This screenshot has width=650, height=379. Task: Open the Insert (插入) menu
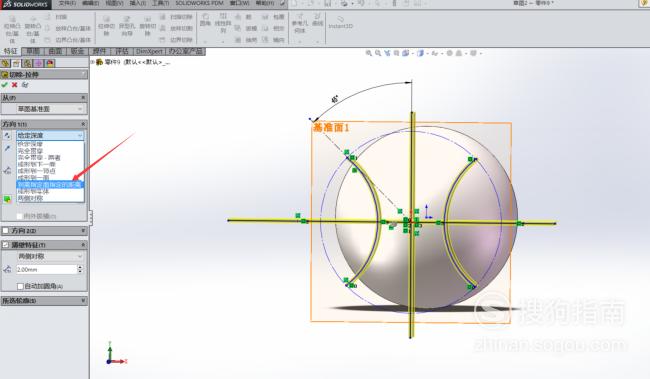[x=138, y=3]
